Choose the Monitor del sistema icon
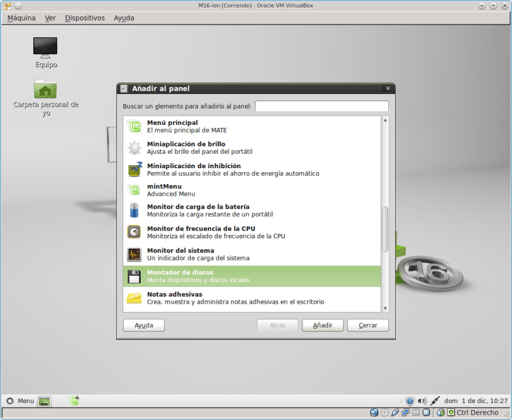 pyautogui.click(x=134, y=254)
